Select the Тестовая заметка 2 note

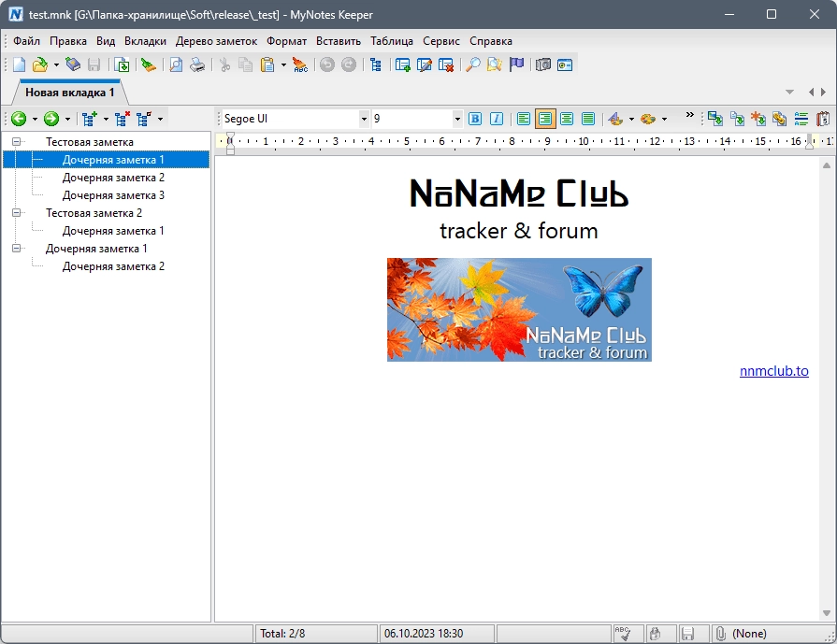[94, 213]
